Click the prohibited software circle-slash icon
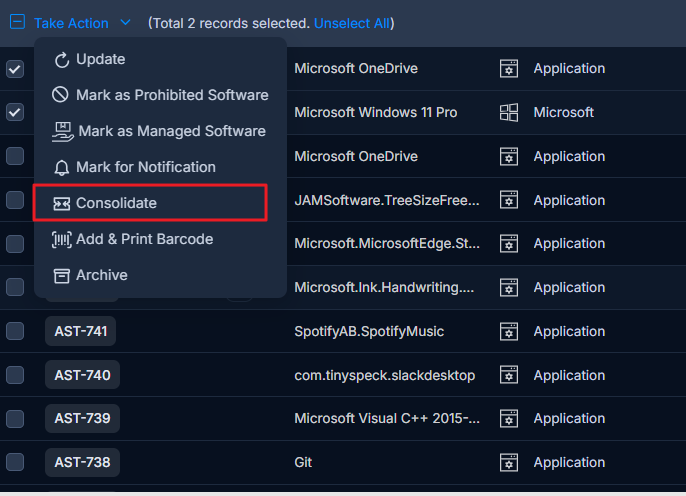The image size is (686, 496). (x=60, y=94)
